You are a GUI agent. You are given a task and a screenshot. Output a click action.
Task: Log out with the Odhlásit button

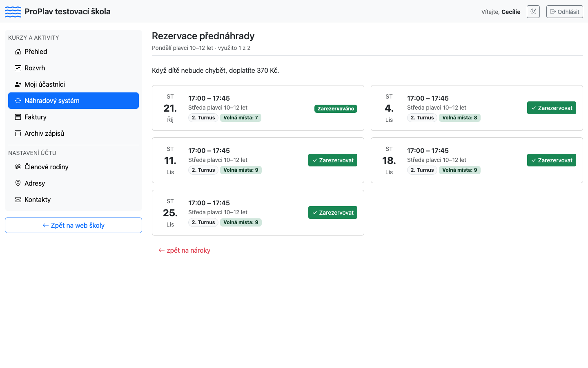coord(565,11)
